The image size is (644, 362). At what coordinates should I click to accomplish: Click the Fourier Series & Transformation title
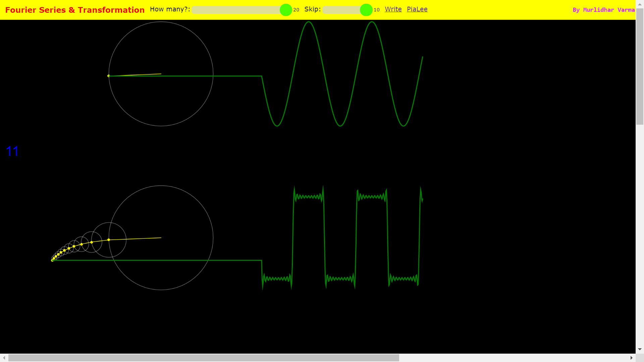pyautogui.click(x=75, y=10)
